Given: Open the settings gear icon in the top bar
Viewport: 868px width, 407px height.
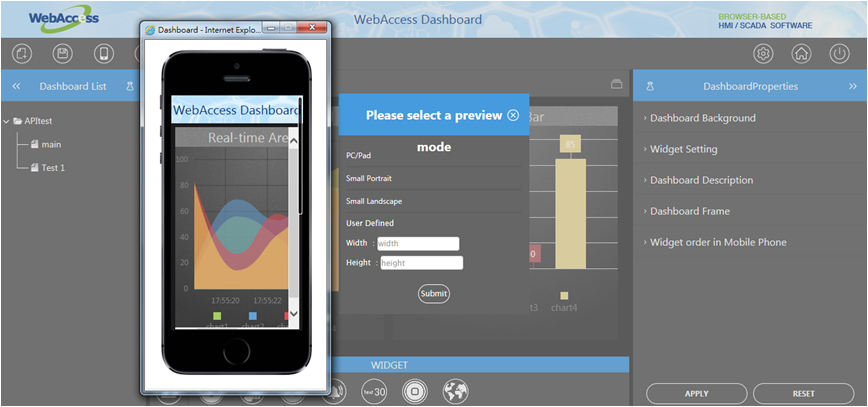Looking at the screenshot, I should click(763, 54).
